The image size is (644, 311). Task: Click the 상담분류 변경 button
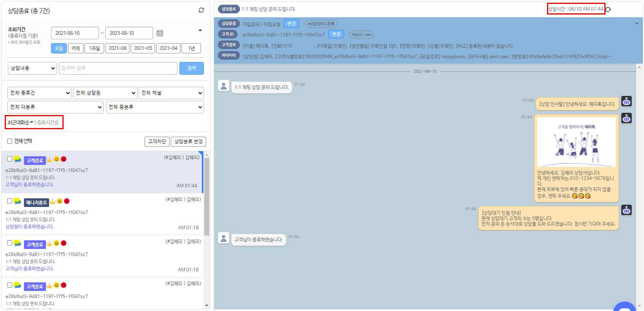pos(188,141)
